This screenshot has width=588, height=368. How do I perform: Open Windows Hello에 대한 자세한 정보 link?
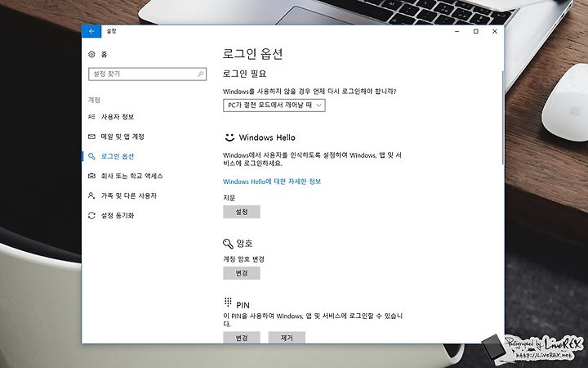272,182
